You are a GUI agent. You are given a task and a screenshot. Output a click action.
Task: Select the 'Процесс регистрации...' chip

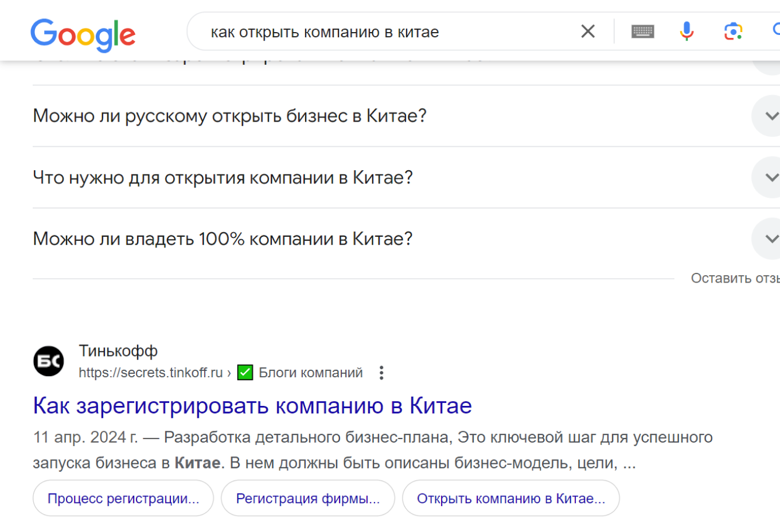[x=123, y=498]
